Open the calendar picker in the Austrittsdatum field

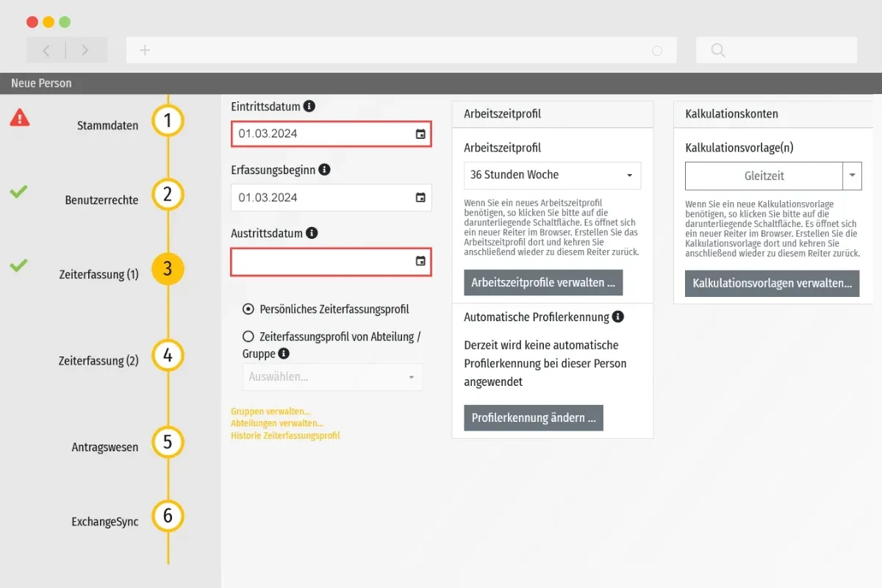click(420, 261)
